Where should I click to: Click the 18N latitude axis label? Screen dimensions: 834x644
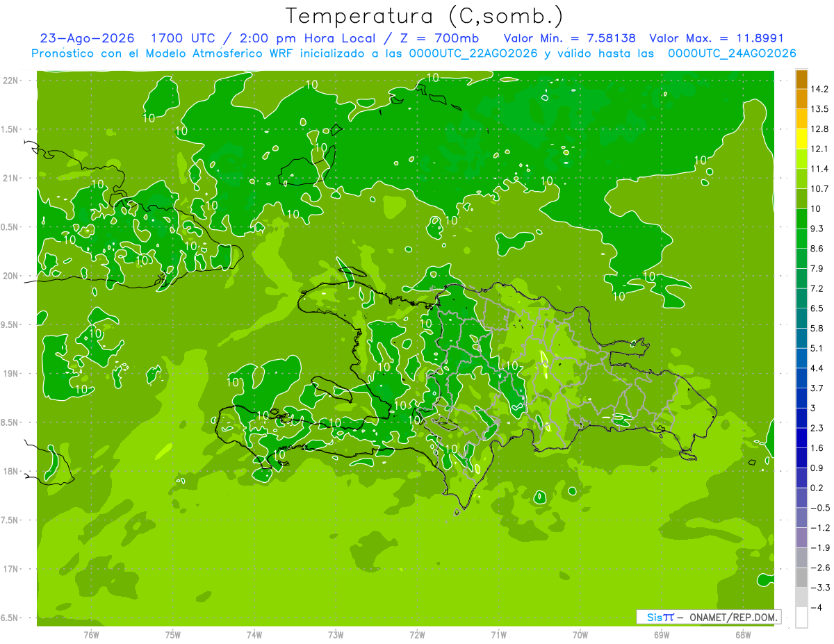pos(10,471)
